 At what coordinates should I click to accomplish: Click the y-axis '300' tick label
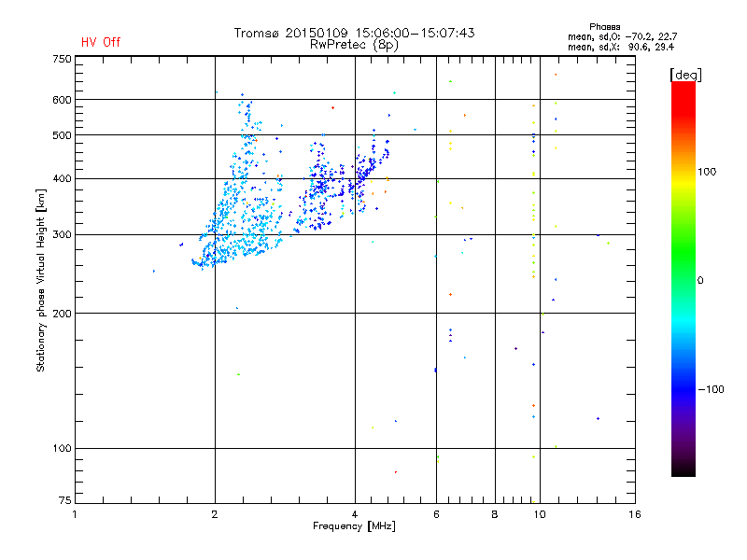pyautogui.click(x=62, y=234)
